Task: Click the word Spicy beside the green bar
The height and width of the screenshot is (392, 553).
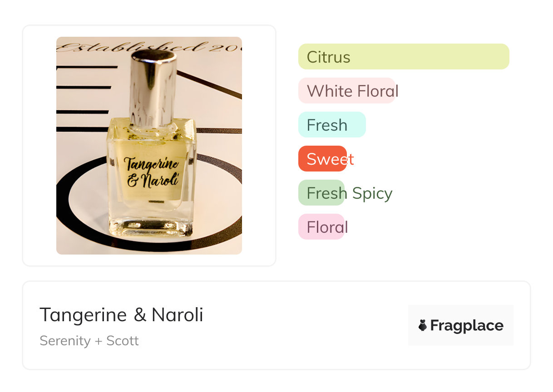Action: coord(372,193)
